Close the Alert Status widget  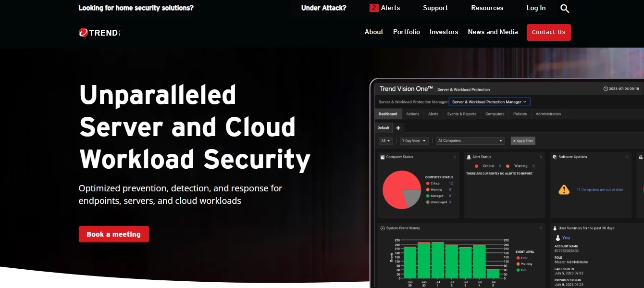[x=541, y=157]
